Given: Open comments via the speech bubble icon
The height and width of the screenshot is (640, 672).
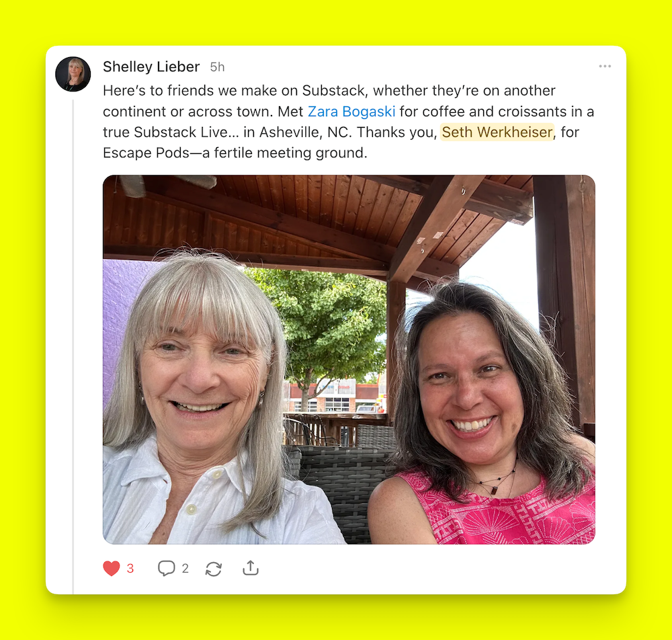Looking at the screenshot, I should point(166,569).
